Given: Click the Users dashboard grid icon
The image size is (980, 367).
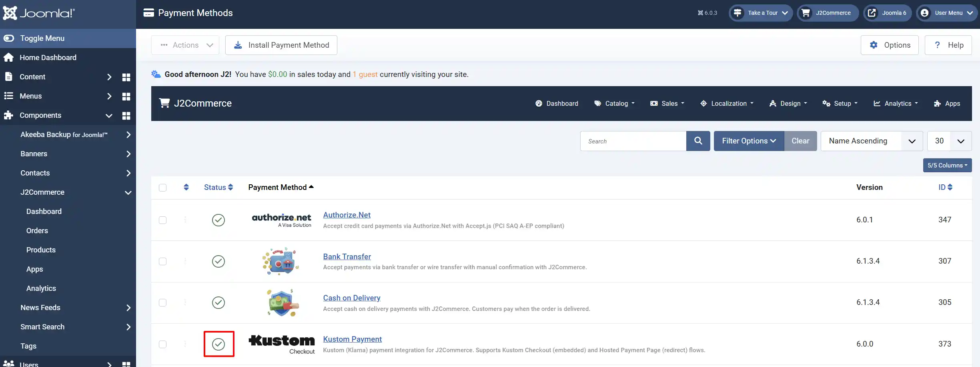Looking at the screenshot, I should (x=126, y=364).
